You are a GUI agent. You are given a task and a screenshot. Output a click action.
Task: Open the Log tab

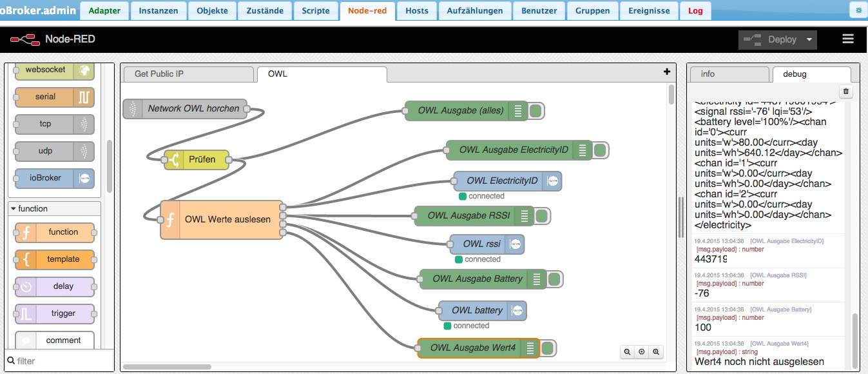coord(695,10)
